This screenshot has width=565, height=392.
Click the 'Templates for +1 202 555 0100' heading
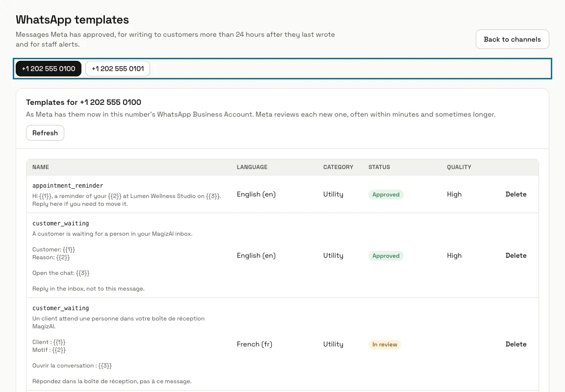coord(83,102)
